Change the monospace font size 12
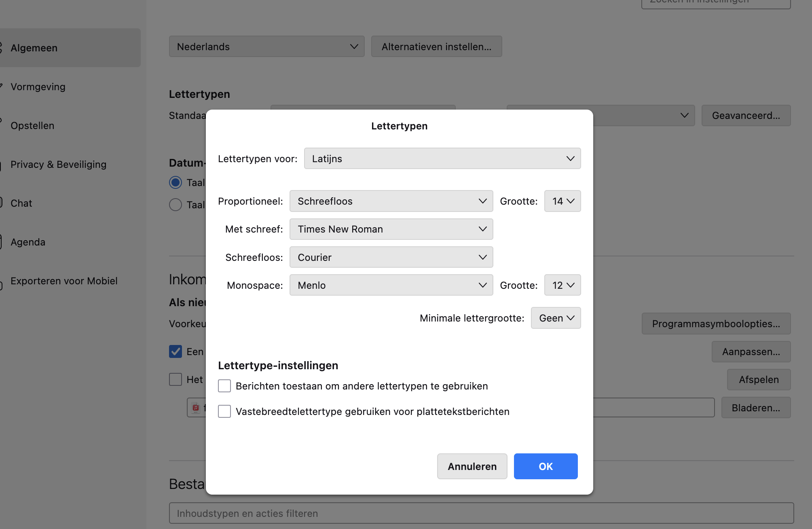 coord(562,285)
